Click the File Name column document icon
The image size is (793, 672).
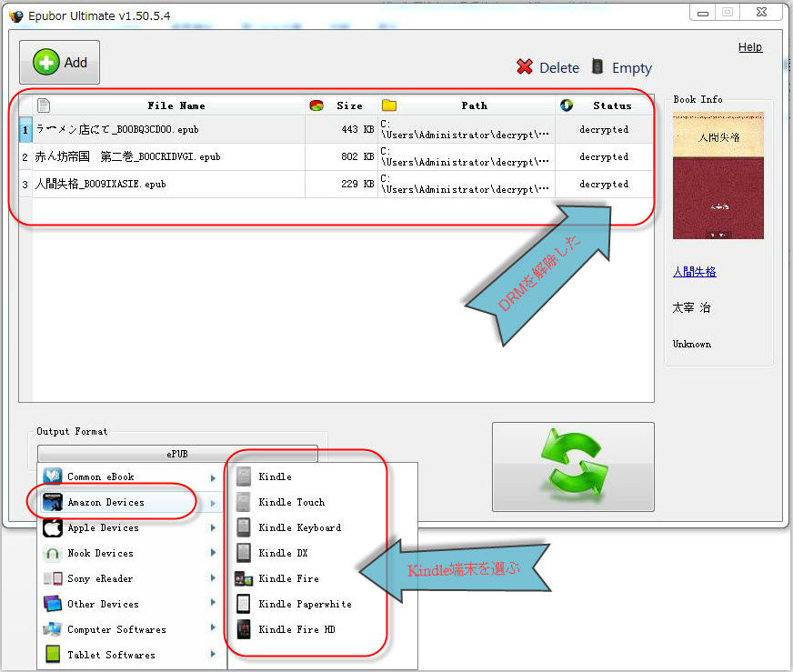pos(44,105)
